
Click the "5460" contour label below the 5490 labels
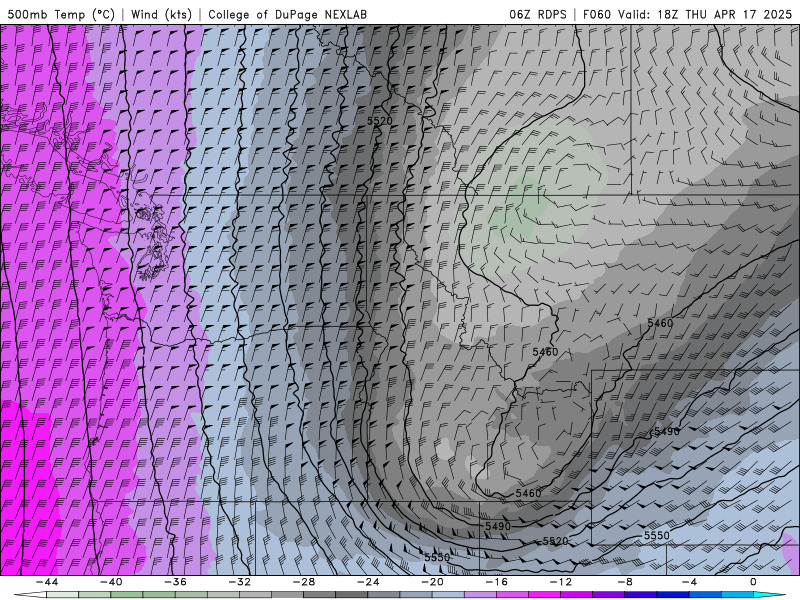528,493
